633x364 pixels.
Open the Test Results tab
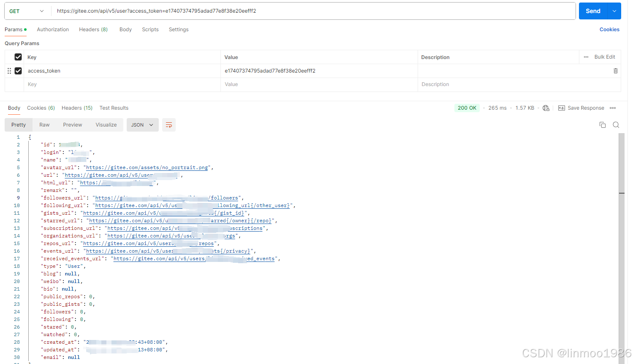[x=114, y=108]
